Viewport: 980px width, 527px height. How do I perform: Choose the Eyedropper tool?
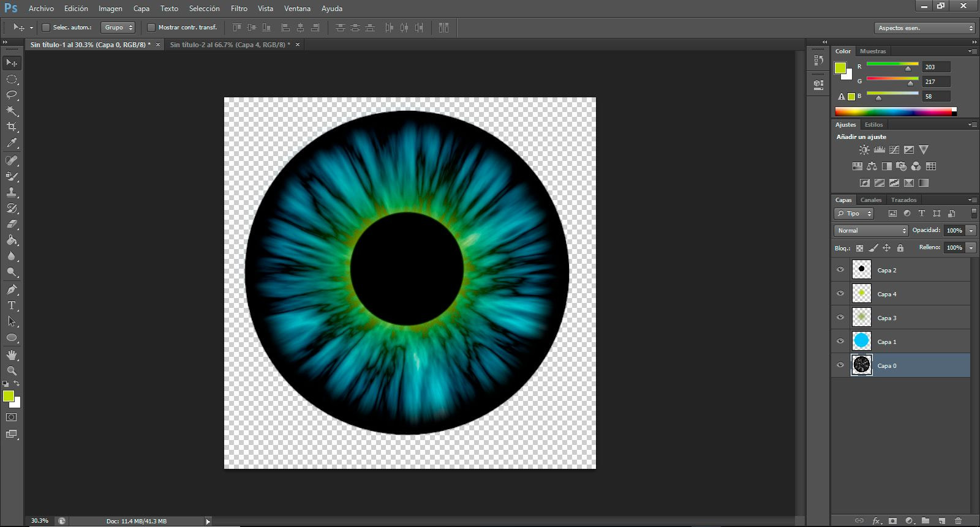click(12, 143)
